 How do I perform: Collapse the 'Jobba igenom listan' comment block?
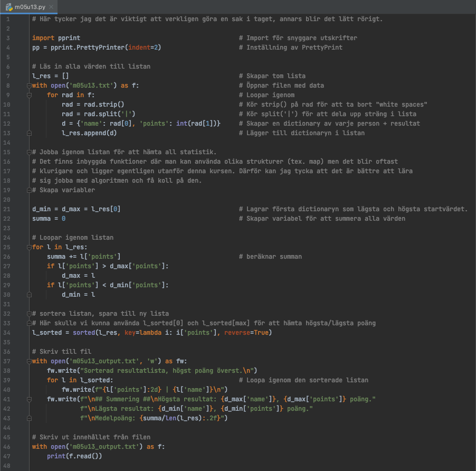pyautogui.click(x=28, y=152)
